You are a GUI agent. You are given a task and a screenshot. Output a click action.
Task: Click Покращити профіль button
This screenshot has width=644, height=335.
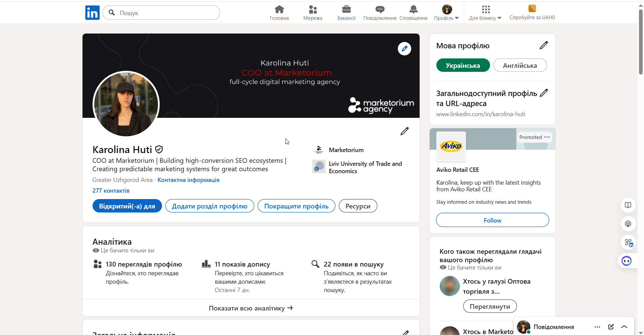click(297, 206)
